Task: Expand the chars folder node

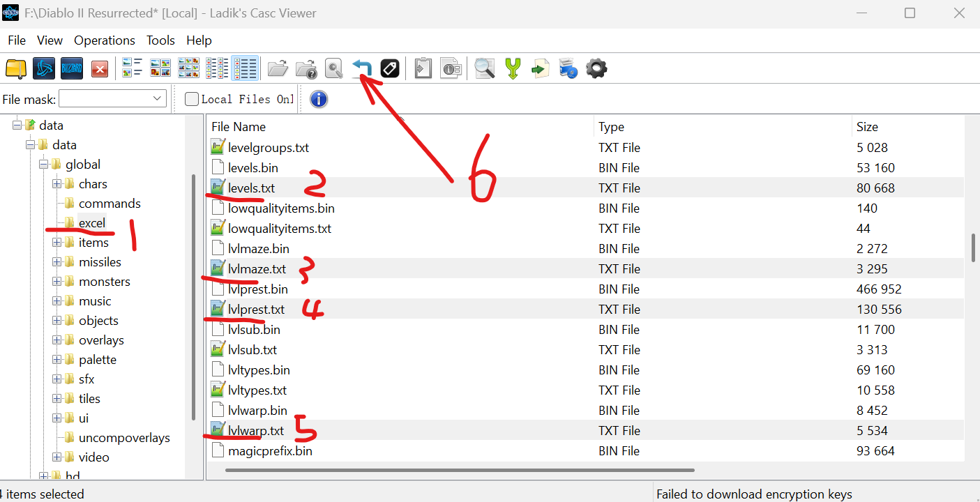Action: tap(56, 184)
